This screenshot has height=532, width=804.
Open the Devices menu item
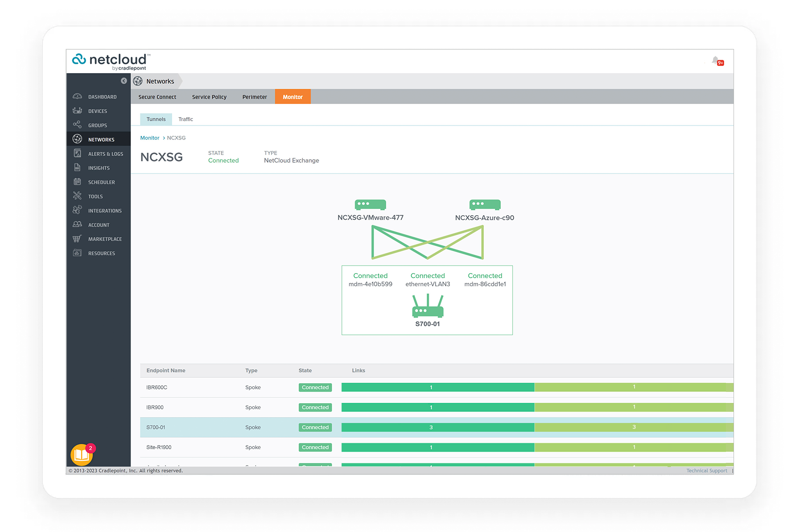(98, 111)
